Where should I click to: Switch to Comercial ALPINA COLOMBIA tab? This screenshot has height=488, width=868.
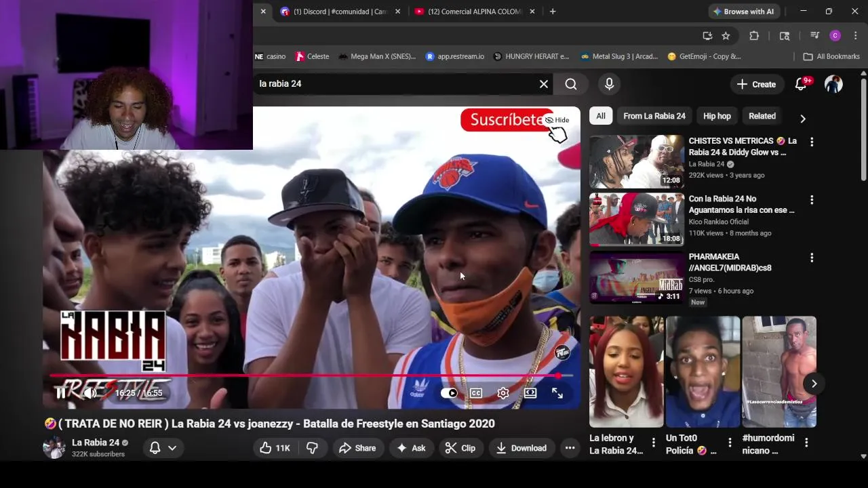[x=475, y=12]
